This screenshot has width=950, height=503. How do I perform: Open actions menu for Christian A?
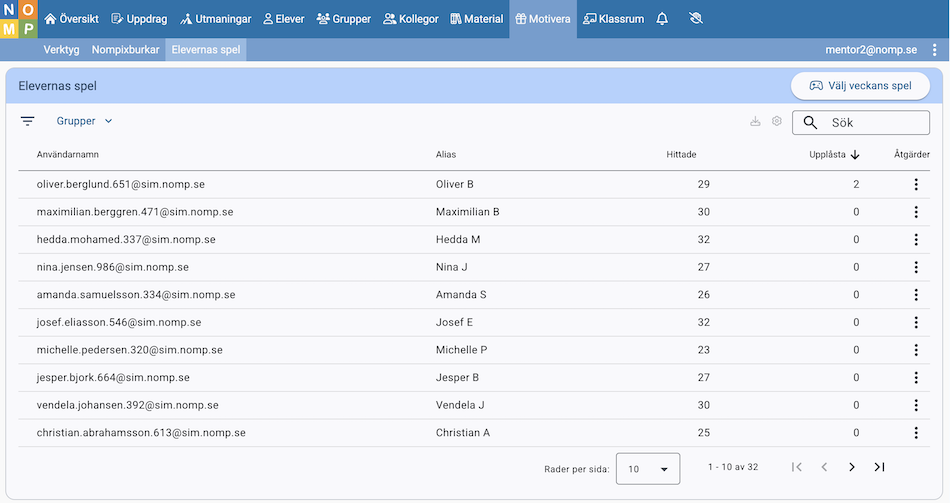(915, 433)
